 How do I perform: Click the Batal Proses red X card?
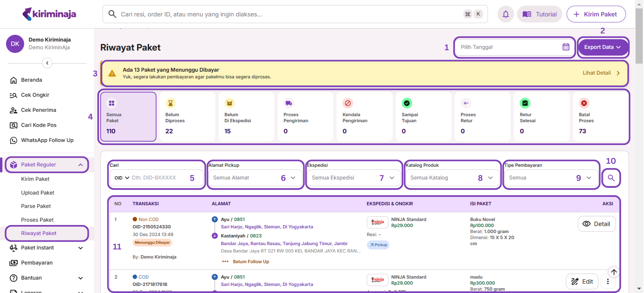point(599,117)
